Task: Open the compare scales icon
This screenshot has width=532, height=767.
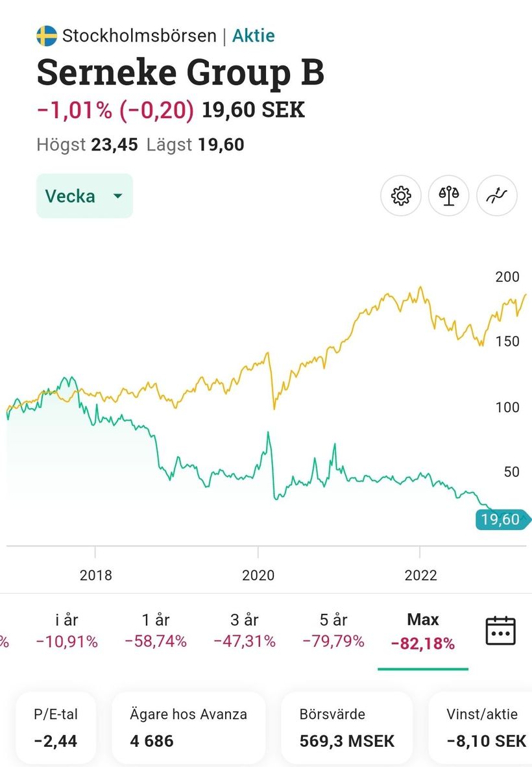Action: pyautogui.click(x=449, y=196)
